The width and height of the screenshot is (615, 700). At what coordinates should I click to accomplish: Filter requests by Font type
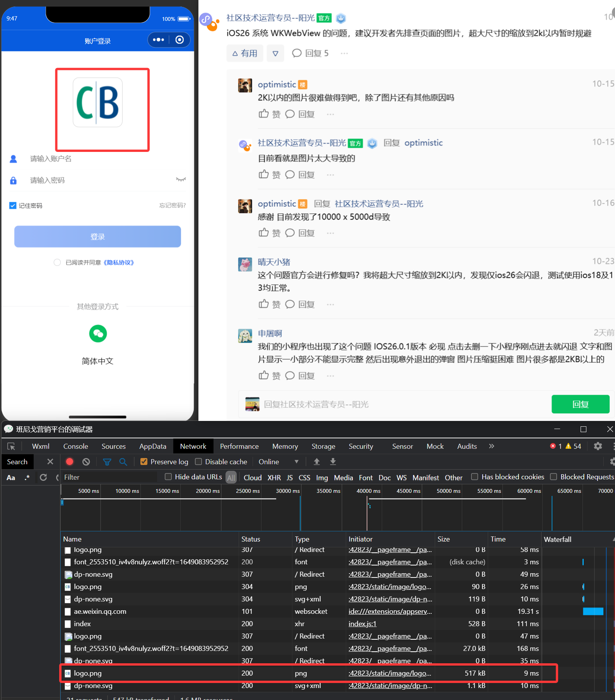coord(366,477)
